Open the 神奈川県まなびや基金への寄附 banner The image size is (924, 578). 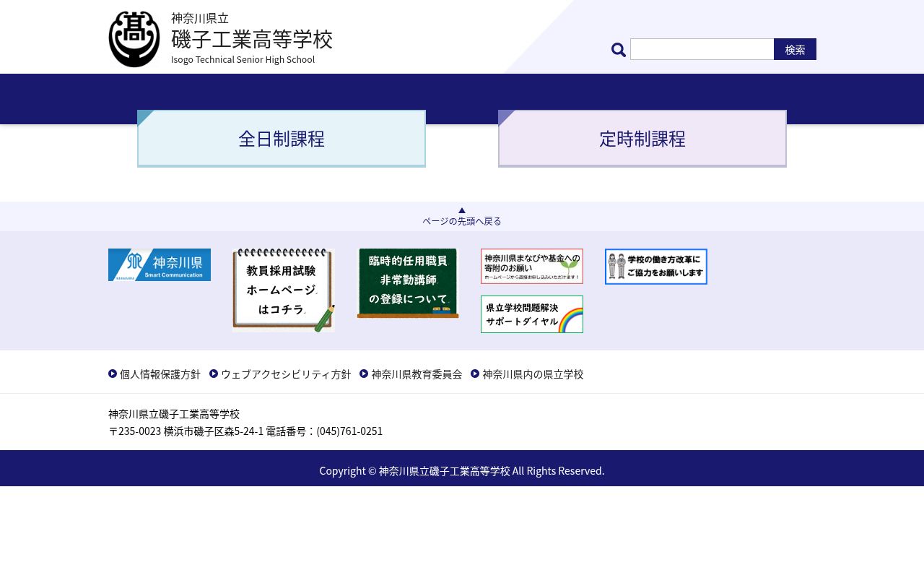tap(532, 267)
